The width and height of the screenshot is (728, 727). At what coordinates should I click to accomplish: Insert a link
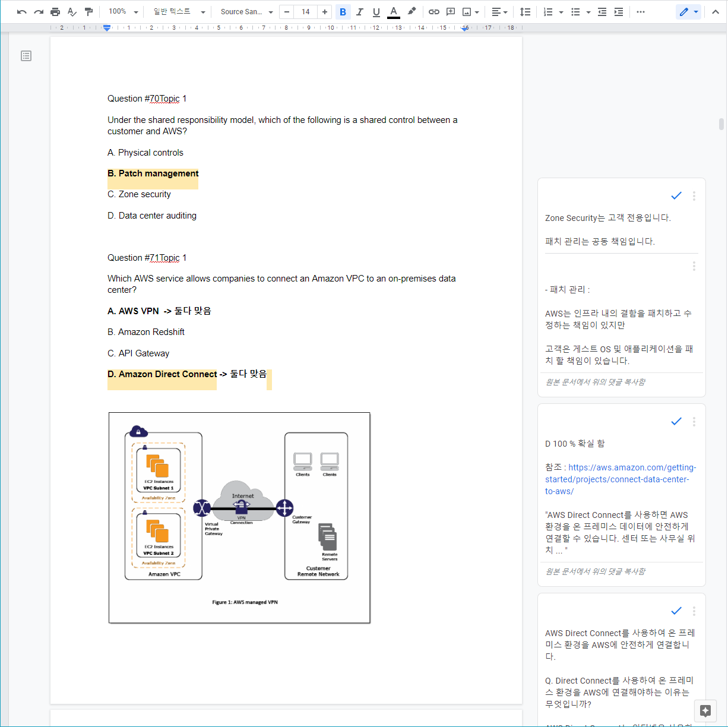point(434,12)
